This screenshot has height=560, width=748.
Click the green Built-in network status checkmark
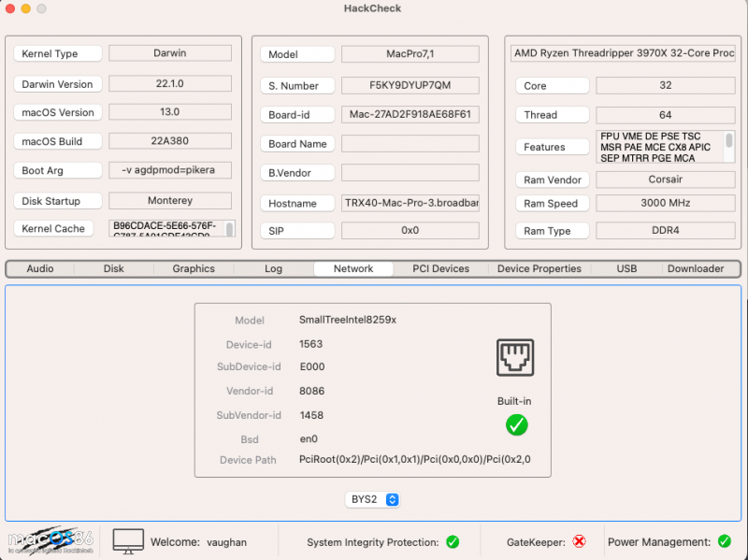click(516, 424)
